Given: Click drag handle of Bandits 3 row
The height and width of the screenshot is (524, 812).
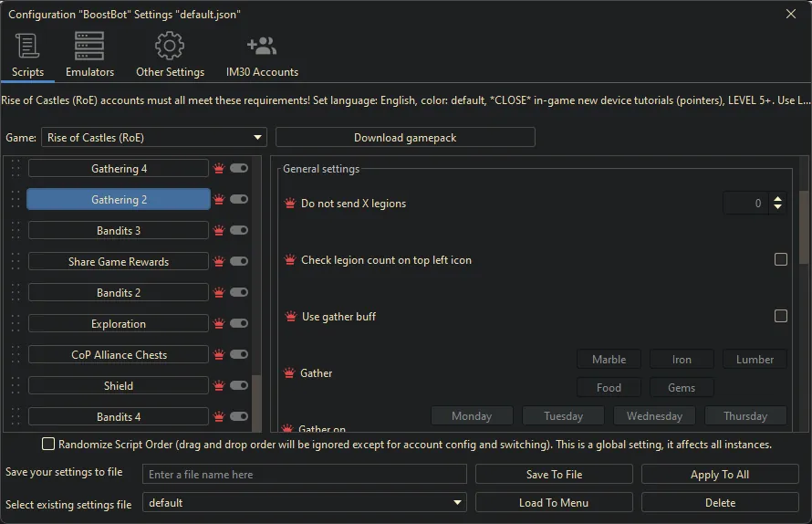Looking at the screenshot, I should click(x=16, y=230).
